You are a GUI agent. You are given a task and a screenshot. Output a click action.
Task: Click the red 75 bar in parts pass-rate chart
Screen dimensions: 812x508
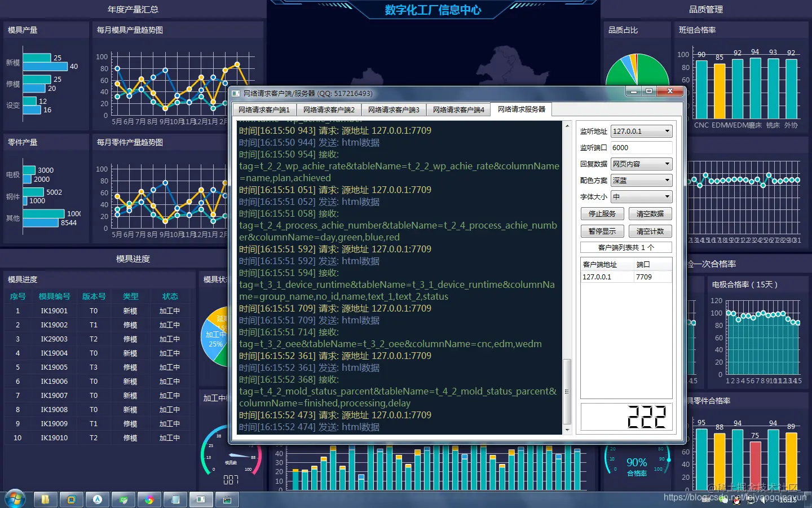coord(755,465)
